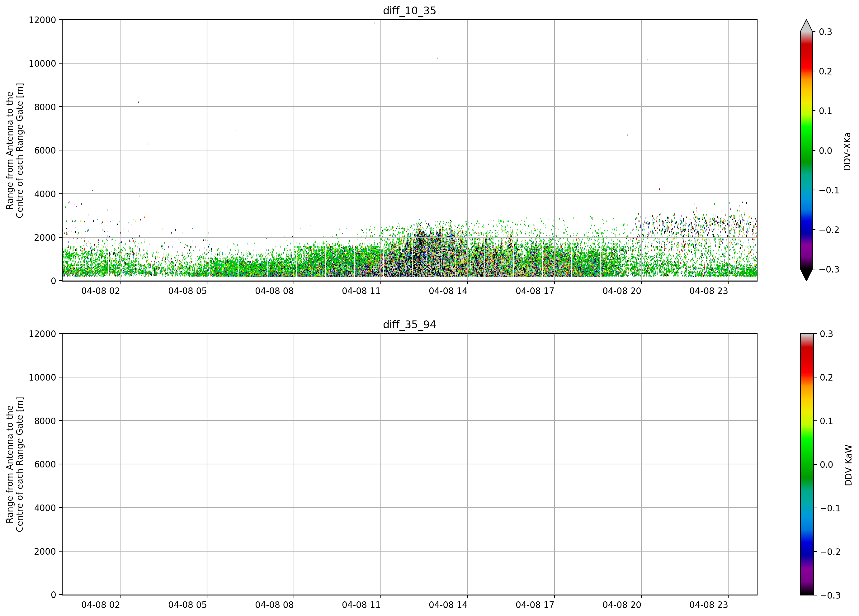Click the diff_35_94 plot title
Image resolution: width=859 pixels, height=616 pixels.
[x=409, y=325]
